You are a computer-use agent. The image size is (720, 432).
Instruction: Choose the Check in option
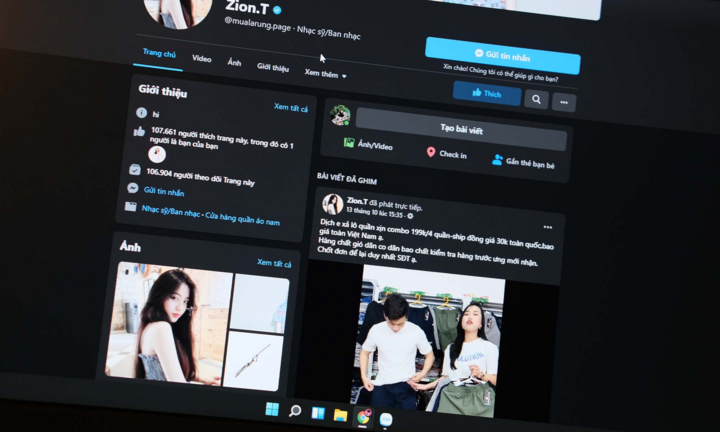(x=446, y=153)
